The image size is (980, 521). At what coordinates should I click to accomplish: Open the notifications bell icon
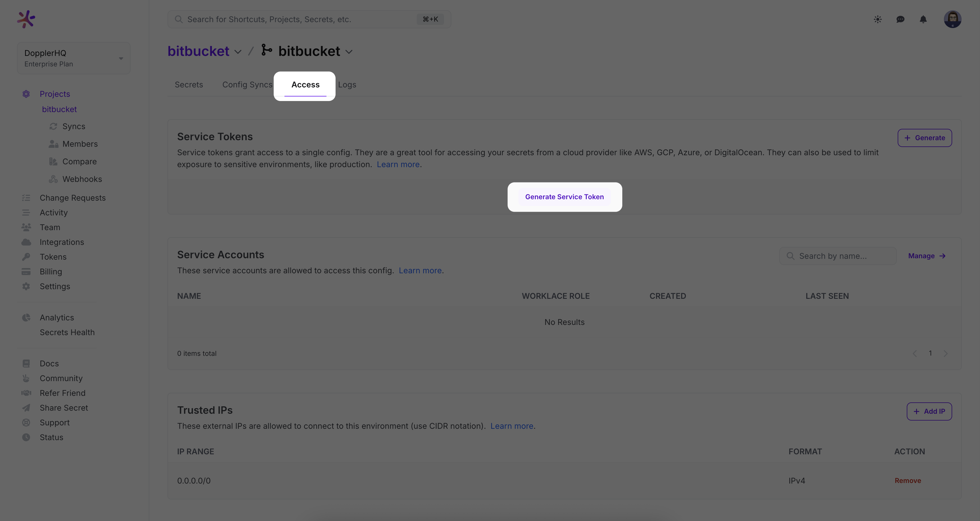pyautogui.click(x=923, y=19)
